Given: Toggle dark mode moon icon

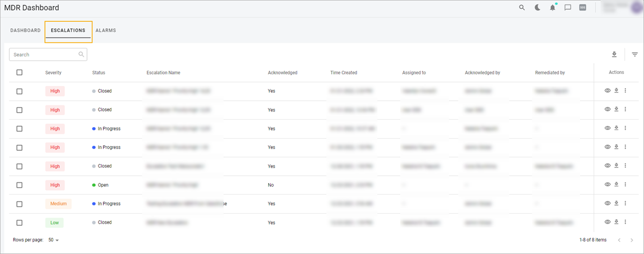Looking at the screenshot, I should point(537,8).
